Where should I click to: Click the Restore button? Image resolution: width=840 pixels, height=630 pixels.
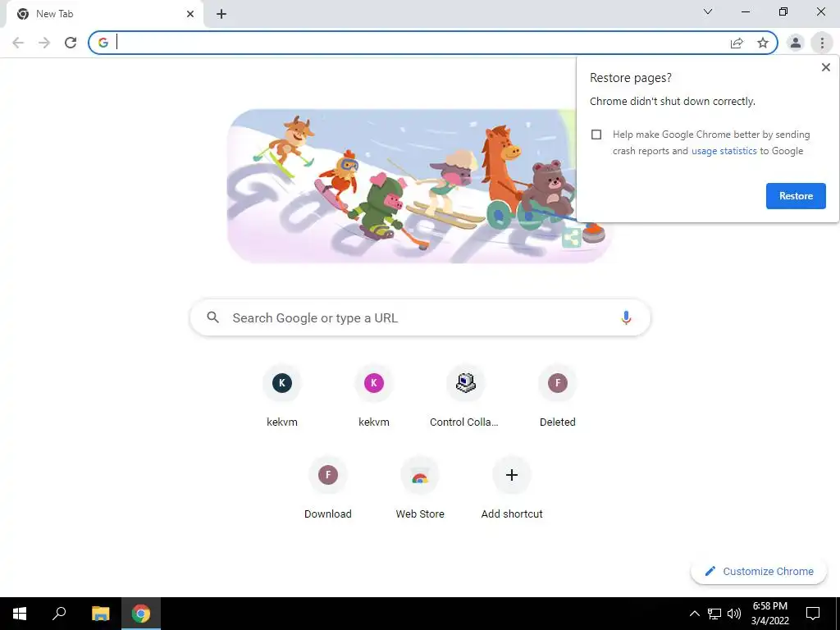coord(796,196)
